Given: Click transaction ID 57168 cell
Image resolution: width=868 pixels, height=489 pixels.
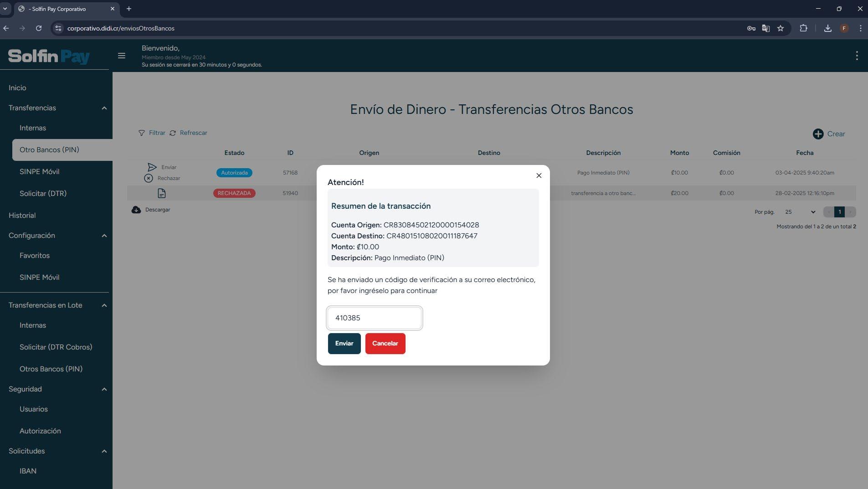Looking at the screenshot, I should coord(290,173).
